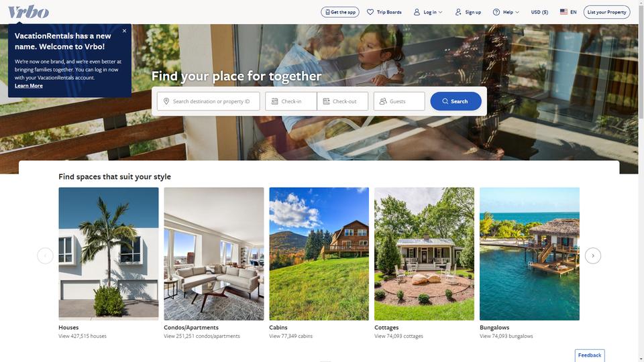
Task: Click the US flag language icon
Action: (x=563, y=12)
